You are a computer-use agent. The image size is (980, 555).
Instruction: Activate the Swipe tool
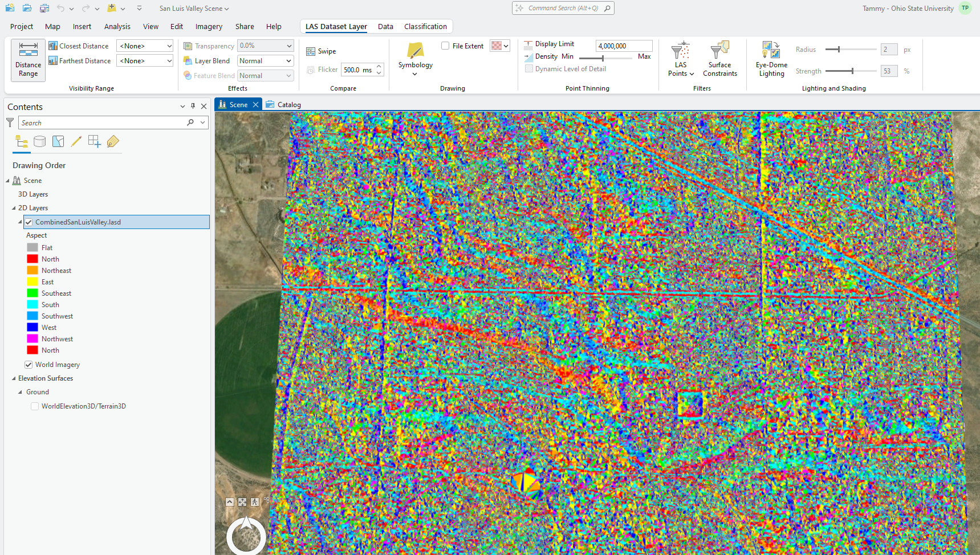pyautogui.click(x=321, y=51)
